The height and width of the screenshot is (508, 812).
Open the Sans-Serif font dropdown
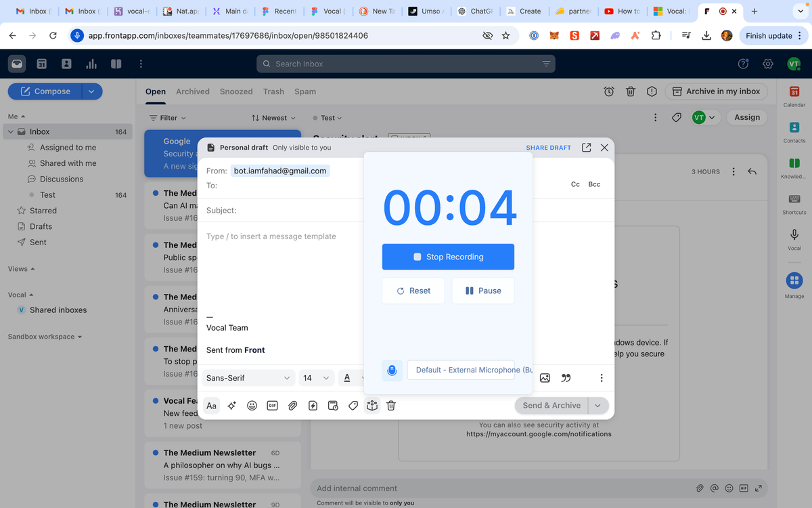click(248, 378)
